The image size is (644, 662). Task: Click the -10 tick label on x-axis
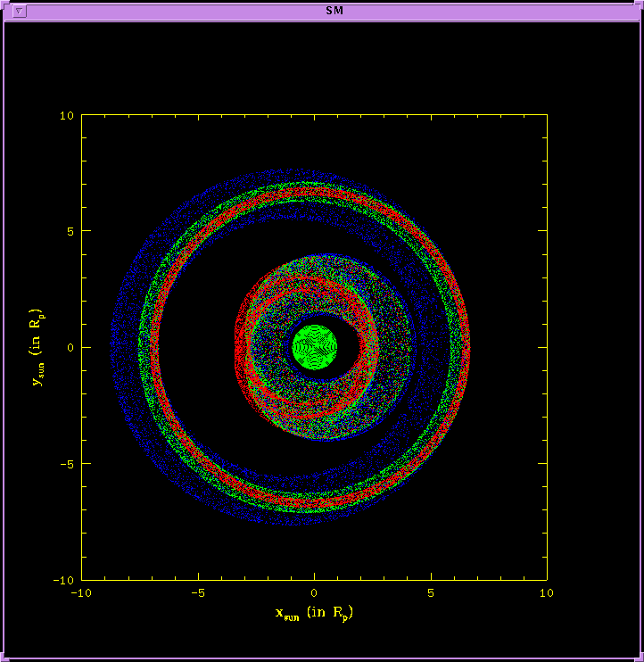(80, 592)
